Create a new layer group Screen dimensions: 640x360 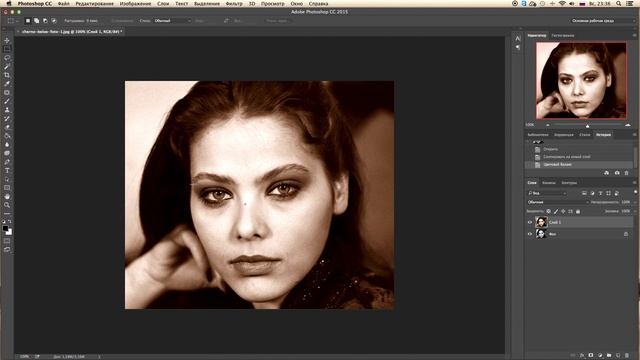tap(609, 356)
